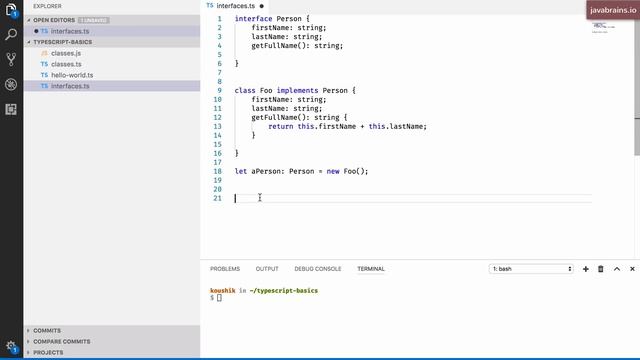The width and height of the screenshot is (640, 360).
Task: Open classes.js in the file tree
Action: 66,53
